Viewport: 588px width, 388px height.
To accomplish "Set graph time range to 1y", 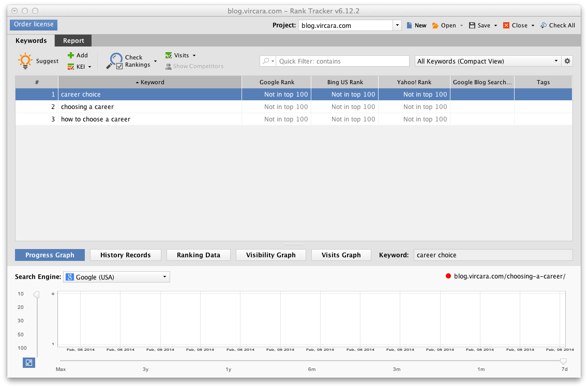I will click(x=229, y=369).
